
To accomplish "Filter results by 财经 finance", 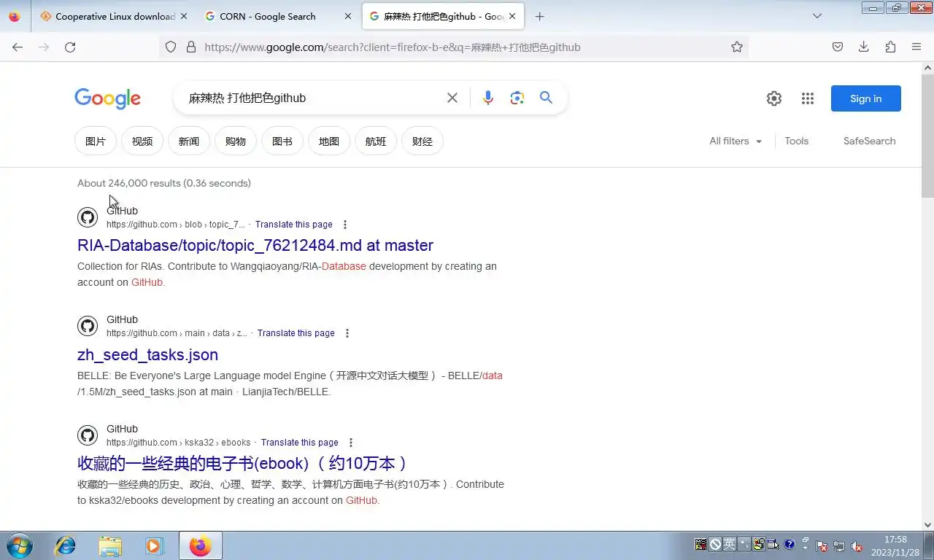I will [x=422, y=141].
